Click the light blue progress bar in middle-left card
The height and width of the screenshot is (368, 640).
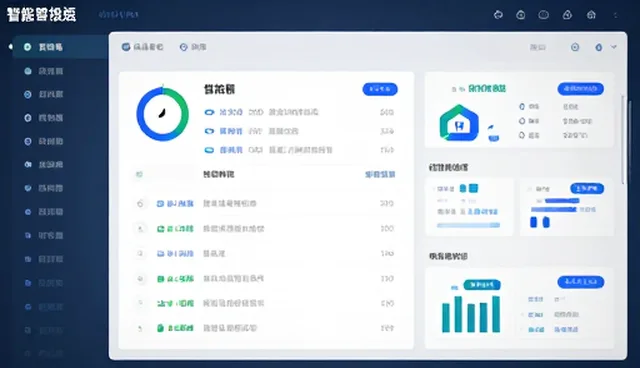click(x=468, y=225)
